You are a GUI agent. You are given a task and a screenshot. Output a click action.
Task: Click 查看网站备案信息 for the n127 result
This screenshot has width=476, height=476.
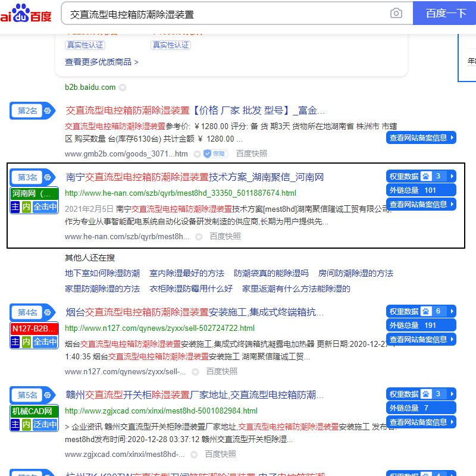point(421,339)
